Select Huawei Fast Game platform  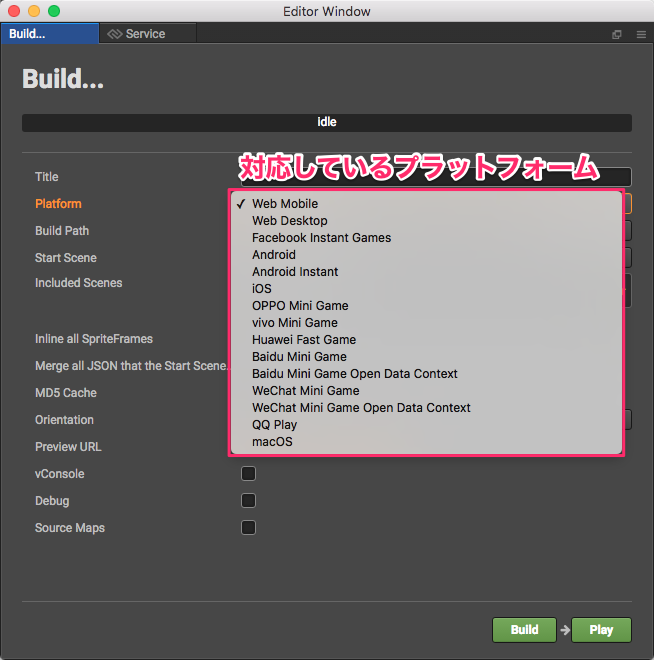click(426, 340)
